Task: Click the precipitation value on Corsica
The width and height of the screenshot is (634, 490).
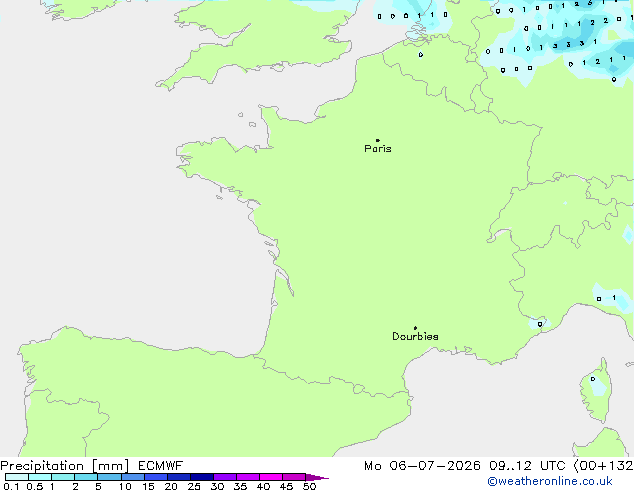Action: (593, 379)
